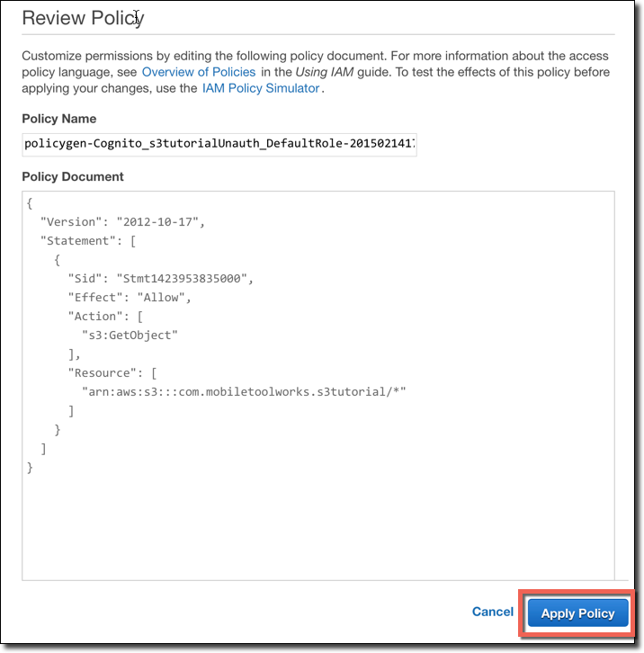Click the Review Policy heading
This screenshot has height=653, width=644.
click(83, 18)
